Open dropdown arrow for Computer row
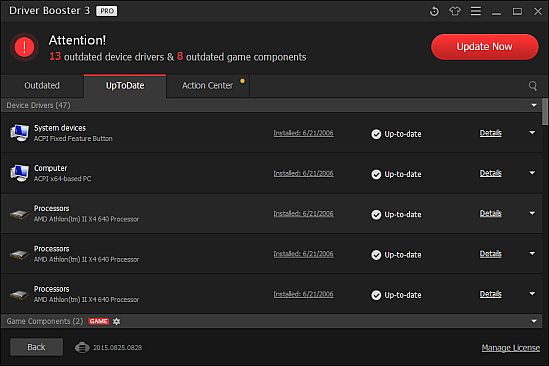 (x=532, y=173)
